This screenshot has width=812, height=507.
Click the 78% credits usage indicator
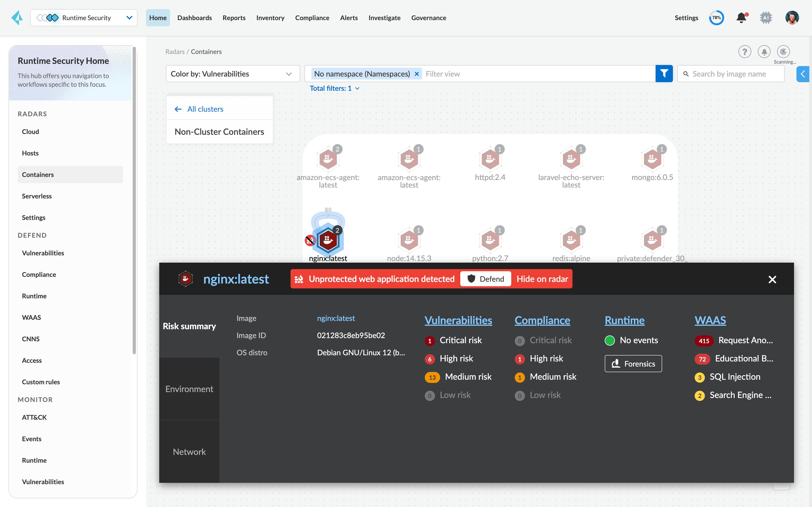716,18
